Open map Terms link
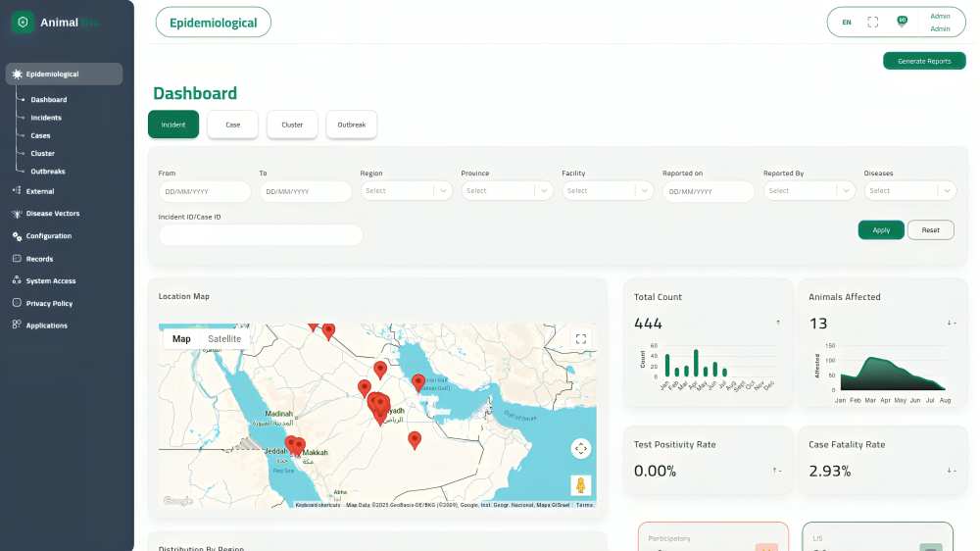 coord(584,505)
